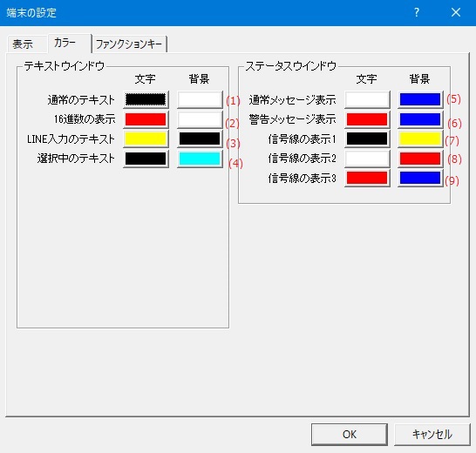Open the blue 背景 swatch for 通常メッセージ表示

(420, 99)
